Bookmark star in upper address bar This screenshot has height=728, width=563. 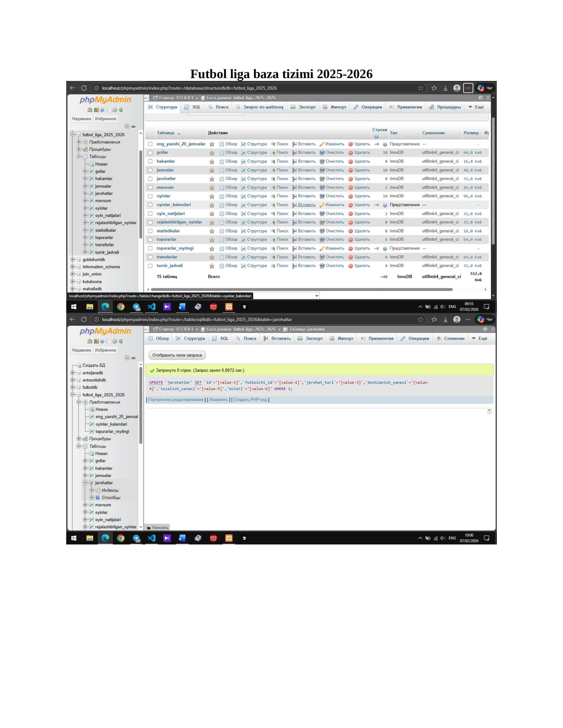(x=420, y=88)
